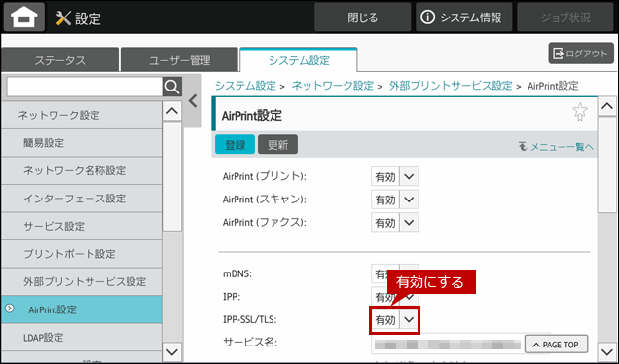Image resolution: width=619 pixels, height=364 pixels.
Task: Collapse the left menu panel arrow
Action: pos(193,101)
